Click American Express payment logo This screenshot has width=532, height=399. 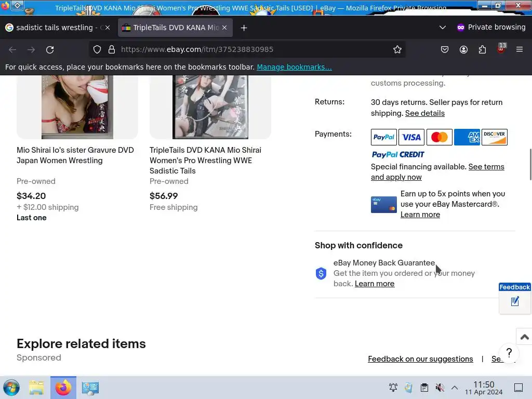(x=467, y=137)
